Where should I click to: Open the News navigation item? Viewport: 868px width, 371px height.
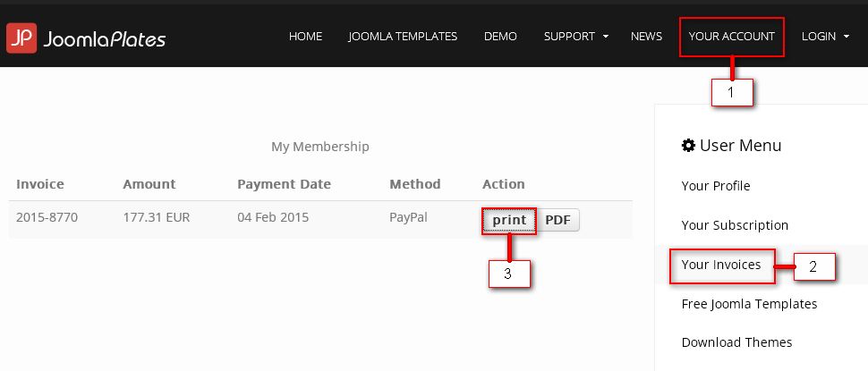pyautogui.click(x=647, y=37)
